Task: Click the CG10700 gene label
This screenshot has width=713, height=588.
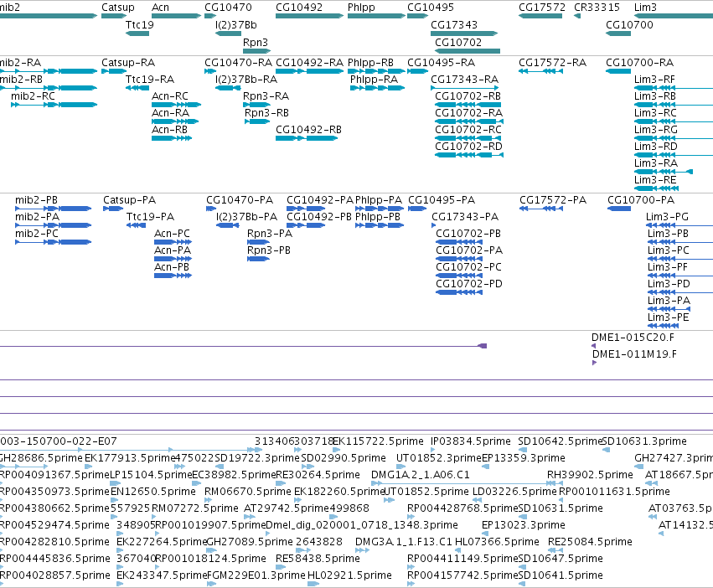Action: coord(629,24)
